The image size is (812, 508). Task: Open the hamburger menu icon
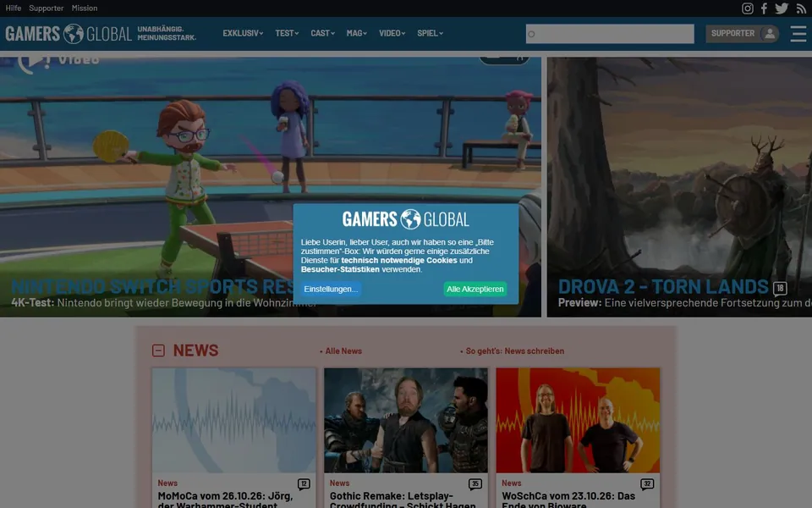[798, 34]
